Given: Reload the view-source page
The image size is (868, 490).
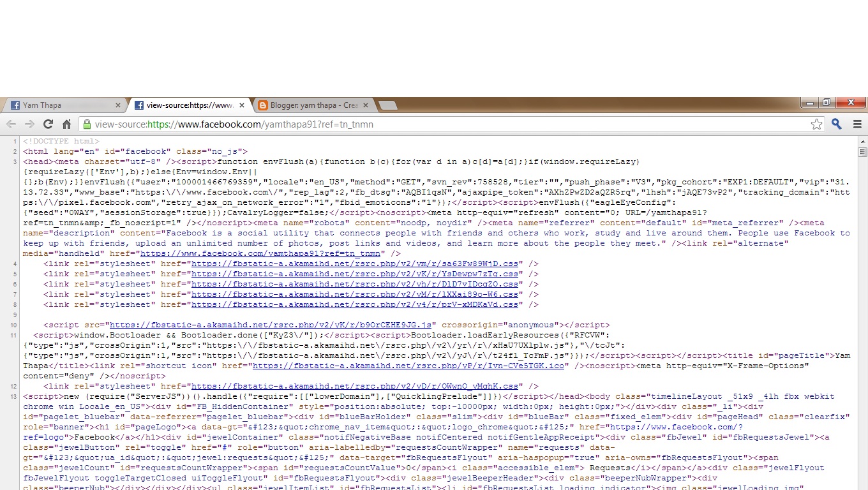Looking at the screenshot, I should [48, 124].
